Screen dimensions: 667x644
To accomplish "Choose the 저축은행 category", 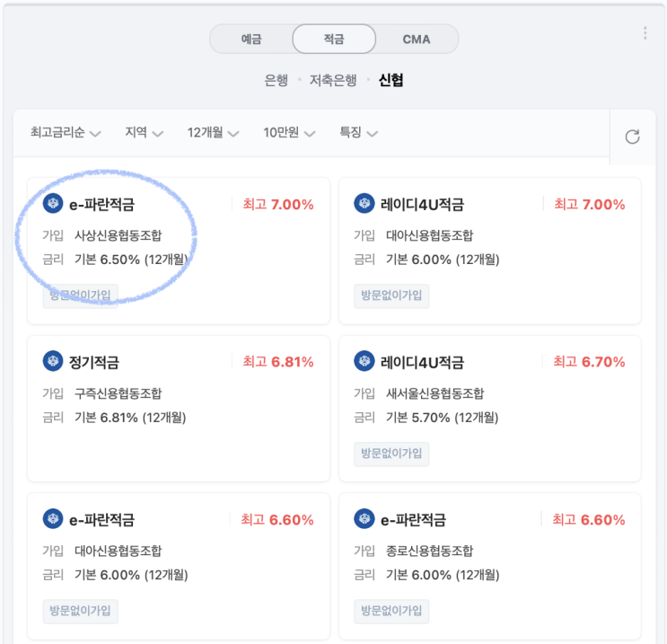I will point(333,80).
